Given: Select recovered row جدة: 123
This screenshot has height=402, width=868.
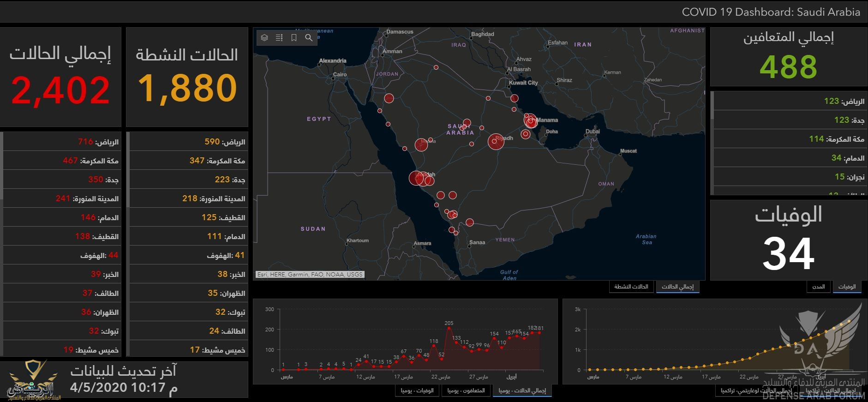Looking at the screenshot, I should pos(790,120).
